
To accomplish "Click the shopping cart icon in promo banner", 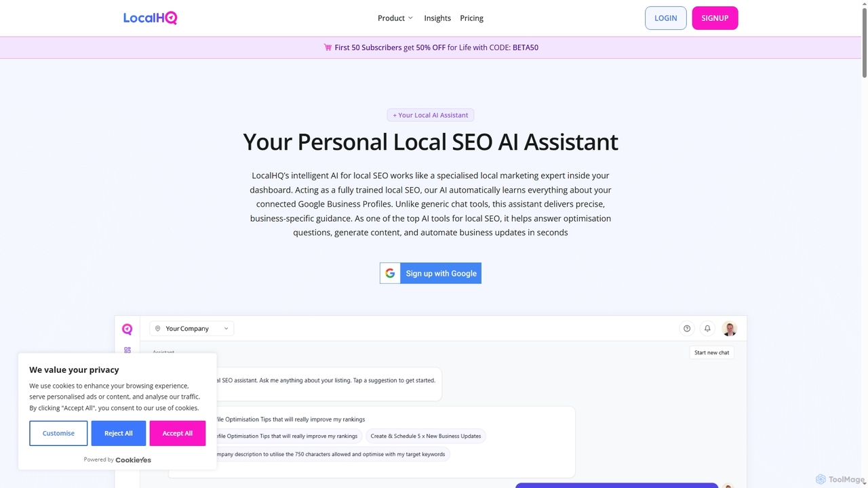I will tap(328, 47).
